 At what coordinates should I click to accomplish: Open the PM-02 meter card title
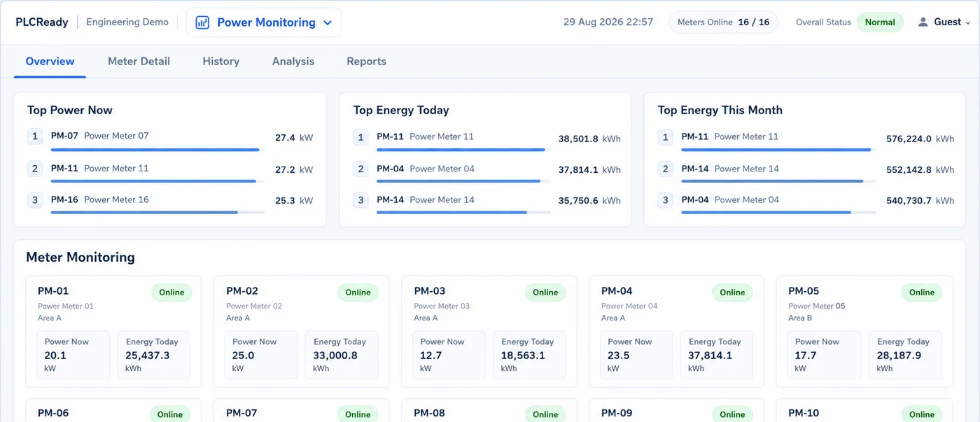click(242, 291)
